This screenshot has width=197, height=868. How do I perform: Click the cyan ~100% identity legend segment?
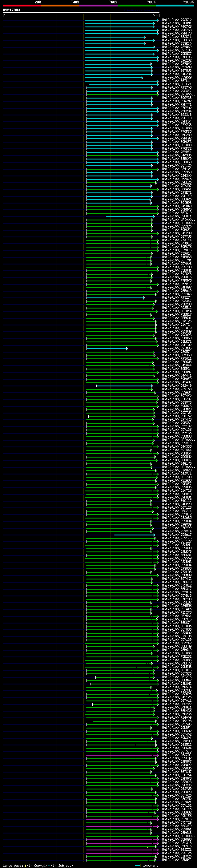pyautogui.click(x=175, y=6)
